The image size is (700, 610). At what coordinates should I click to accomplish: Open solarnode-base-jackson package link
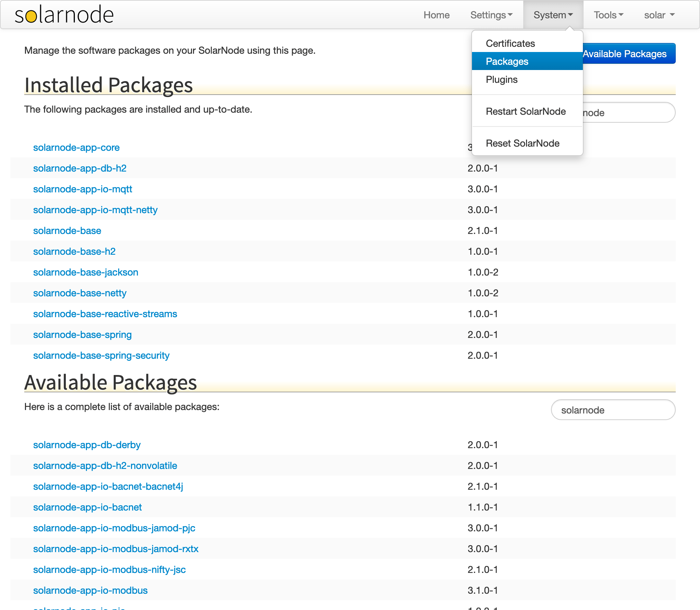86,272
